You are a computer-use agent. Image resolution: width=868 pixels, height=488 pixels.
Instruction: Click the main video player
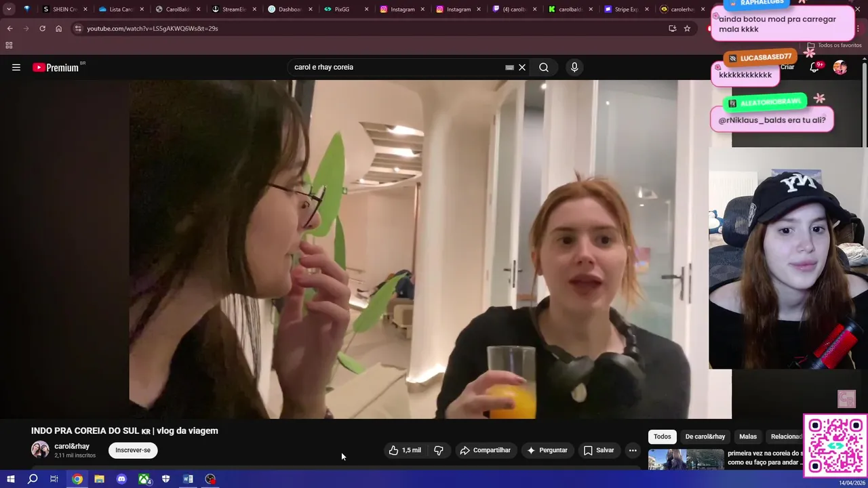click(430, 249)
